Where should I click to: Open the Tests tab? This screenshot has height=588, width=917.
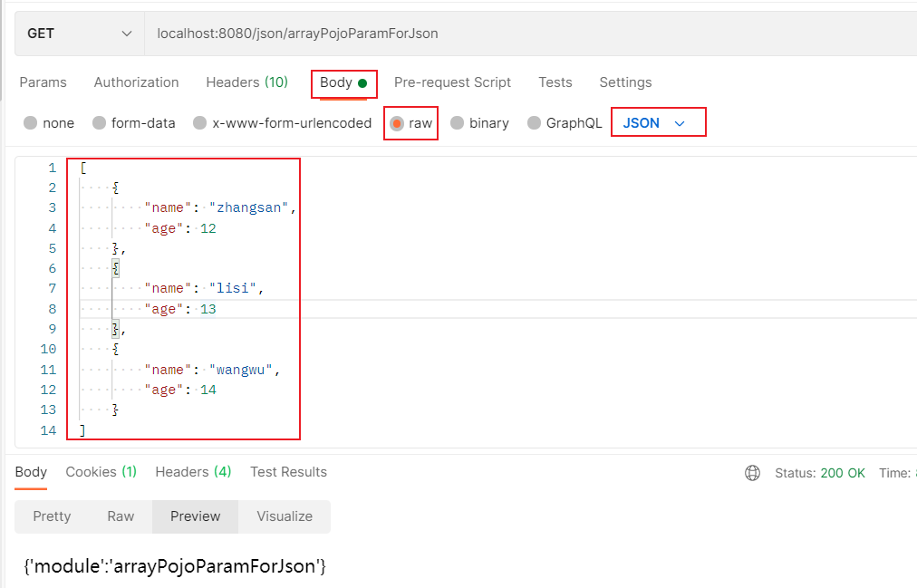tap(555, 82)
